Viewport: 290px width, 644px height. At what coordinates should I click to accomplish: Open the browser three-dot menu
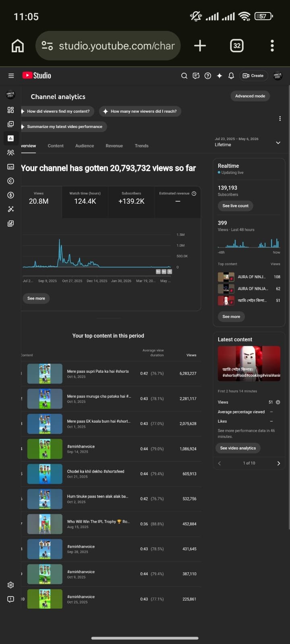(272, 46)
